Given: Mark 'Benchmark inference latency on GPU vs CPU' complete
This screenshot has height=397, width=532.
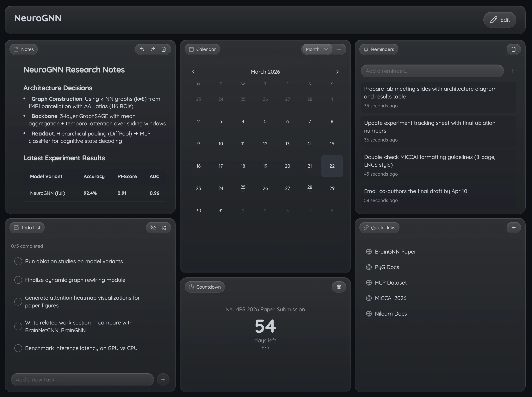Looking at the screenshot, I should (18, 348).
